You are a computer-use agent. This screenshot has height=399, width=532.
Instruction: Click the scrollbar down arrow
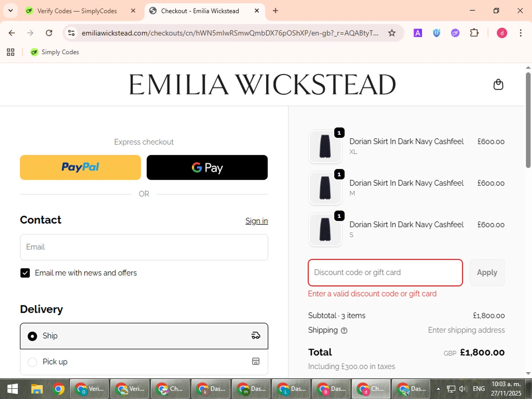point(528,373)
